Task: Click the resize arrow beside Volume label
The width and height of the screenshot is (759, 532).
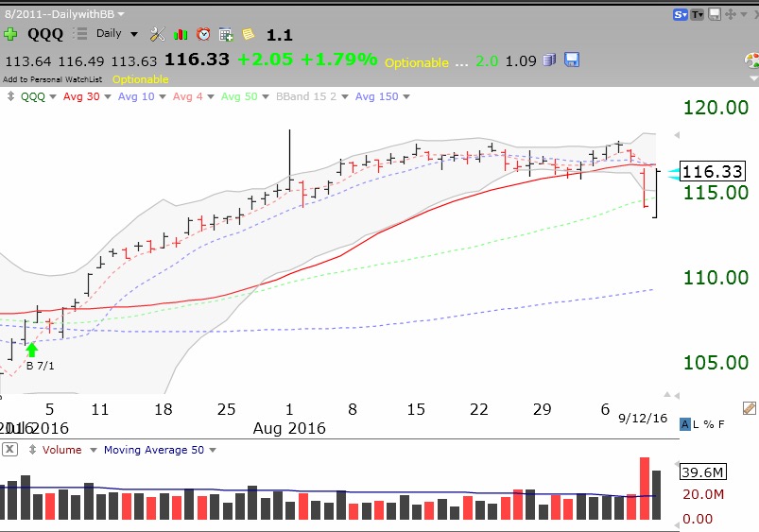Action: click(32, 450)
